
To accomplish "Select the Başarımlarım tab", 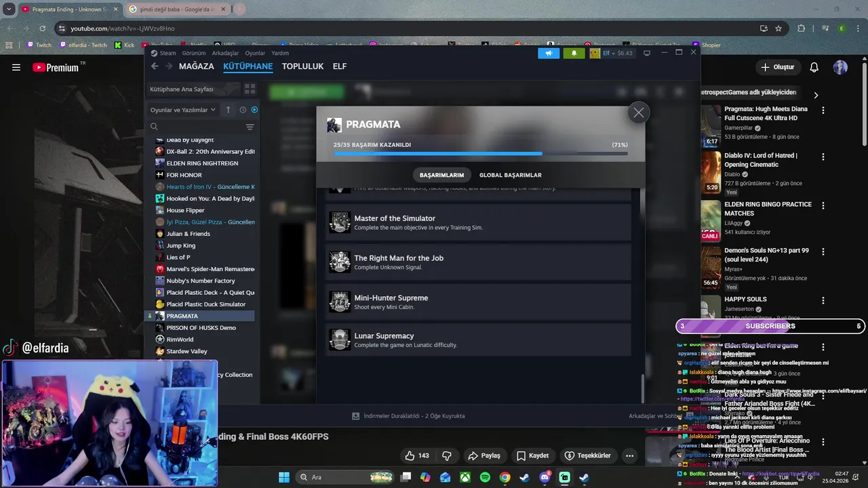I will pyautogui.click(x=441, y=175).
